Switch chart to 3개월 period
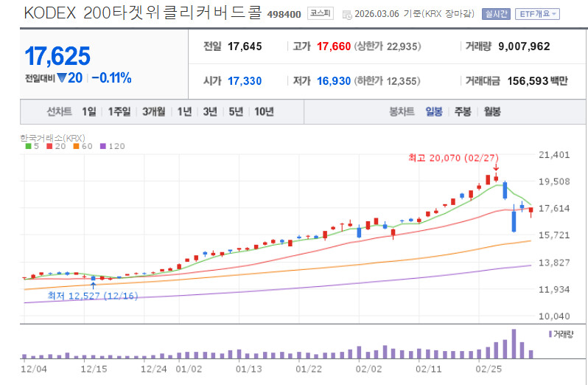This screenshot has height=385, width=588. [154, 111]
